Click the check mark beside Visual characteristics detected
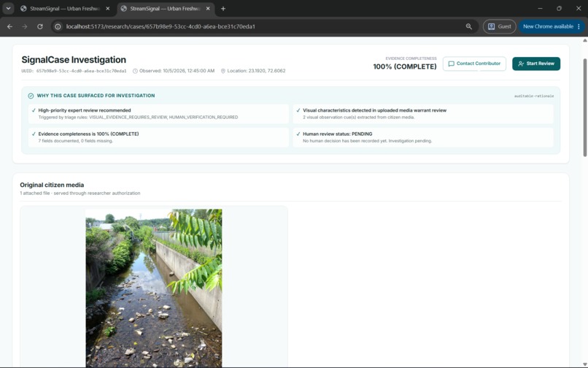Image resolution: width=588 pixels, height=368 pixels. tap(298, 110)
